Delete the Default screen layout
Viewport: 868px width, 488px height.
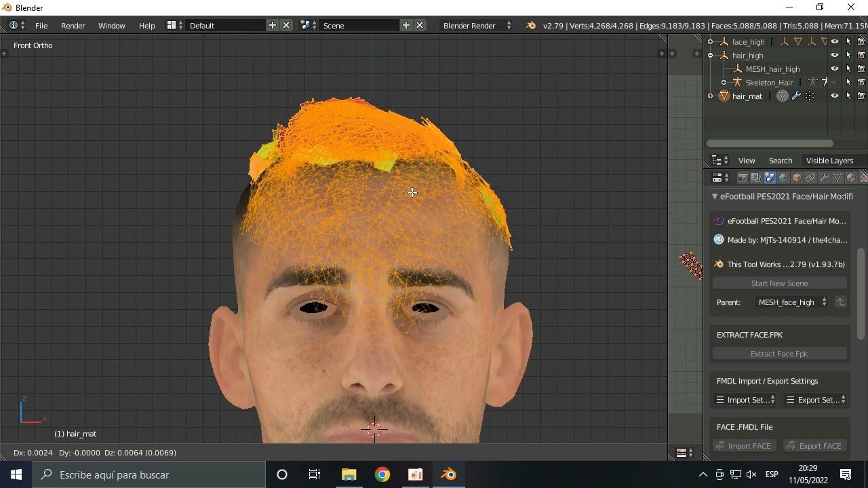point(286,25)
